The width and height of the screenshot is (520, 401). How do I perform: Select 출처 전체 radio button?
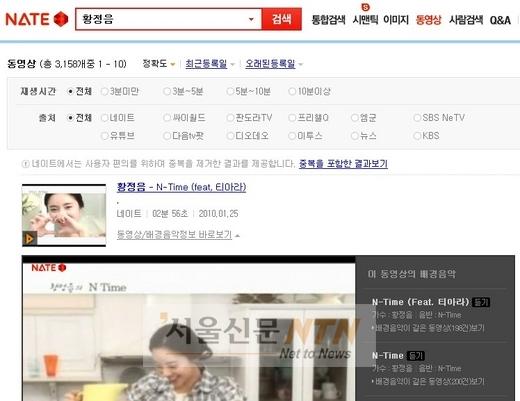click(x=70, y=118)
